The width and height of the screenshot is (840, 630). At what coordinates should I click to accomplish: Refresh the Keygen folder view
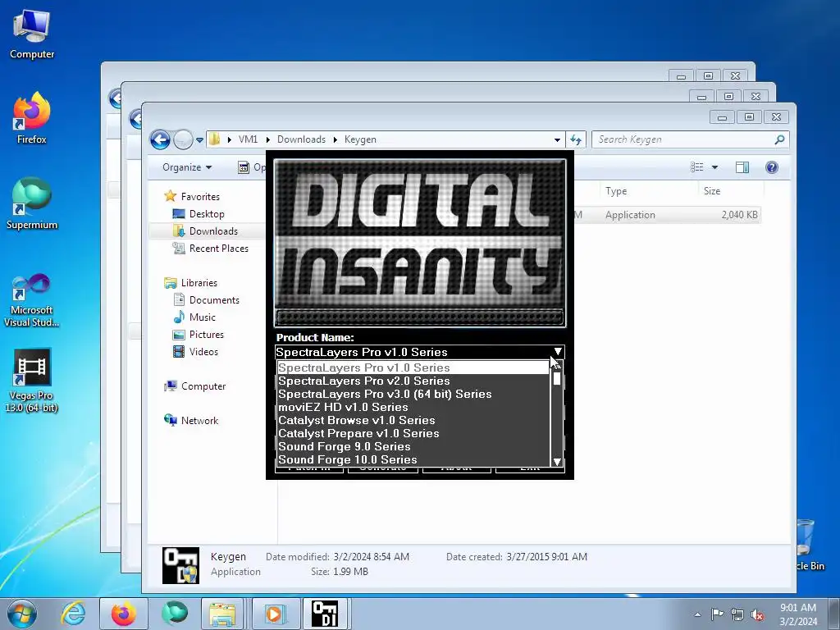576,139
